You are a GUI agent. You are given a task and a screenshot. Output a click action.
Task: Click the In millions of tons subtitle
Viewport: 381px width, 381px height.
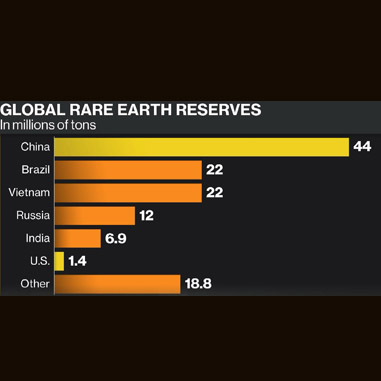point(48,125)
